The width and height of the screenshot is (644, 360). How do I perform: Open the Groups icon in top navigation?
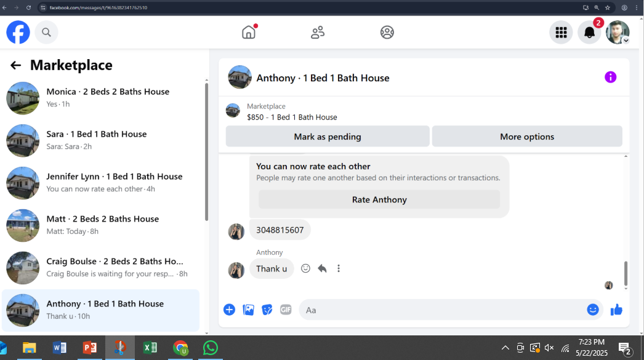point(387,32)
